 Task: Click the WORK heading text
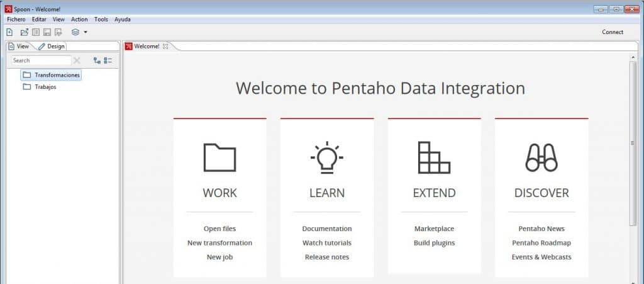coord(219,193)
